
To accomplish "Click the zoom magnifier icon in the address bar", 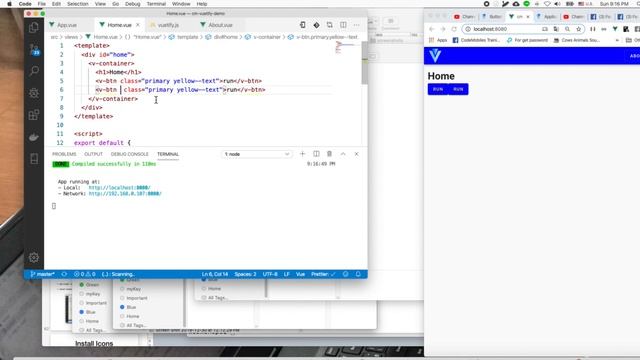I will [x=567, y=29].
